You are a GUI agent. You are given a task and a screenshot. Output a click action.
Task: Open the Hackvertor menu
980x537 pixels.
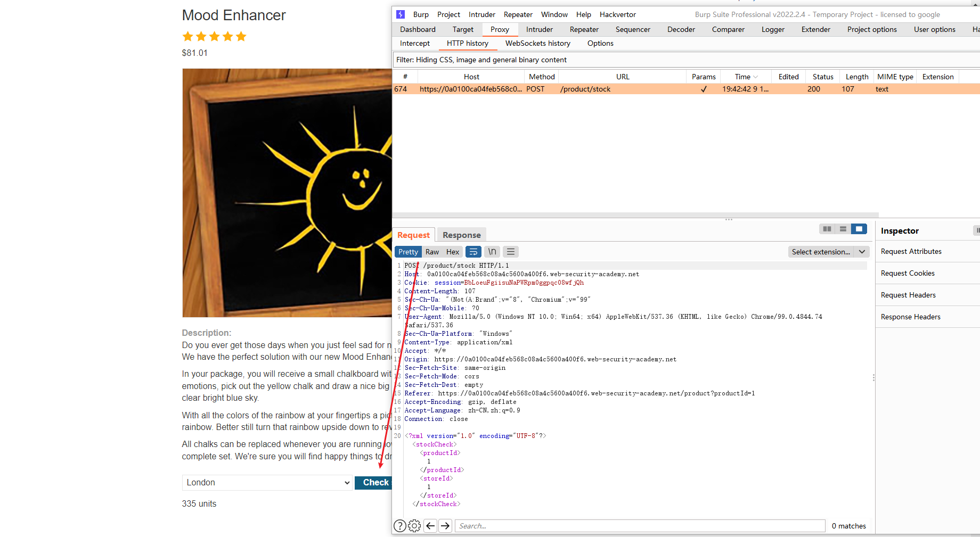point(617,14)
